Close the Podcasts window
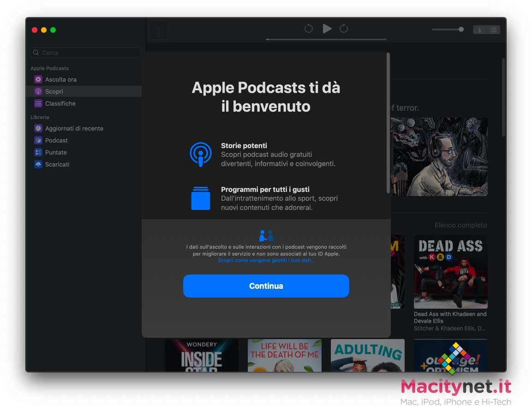 tap(35, 30)
